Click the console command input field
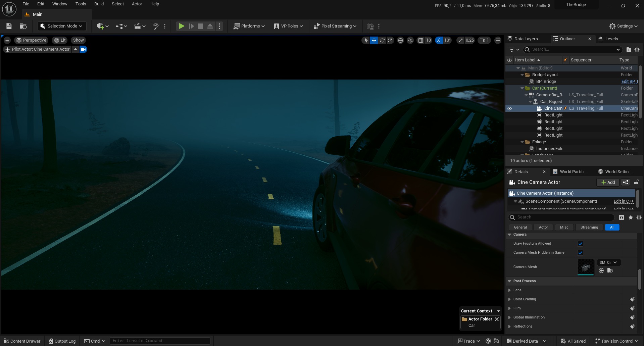The width and height of the screenshot is (644, 346). (x=160, y=341)
